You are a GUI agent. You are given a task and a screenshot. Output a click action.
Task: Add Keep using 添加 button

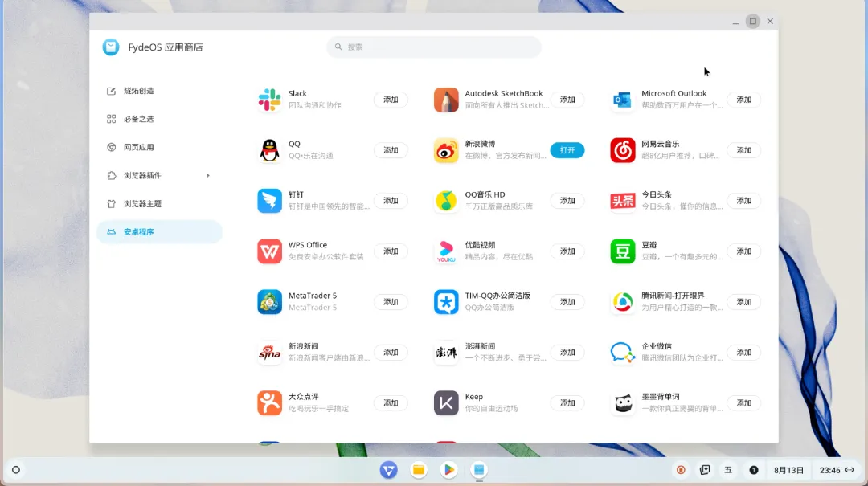click(567, 403)
